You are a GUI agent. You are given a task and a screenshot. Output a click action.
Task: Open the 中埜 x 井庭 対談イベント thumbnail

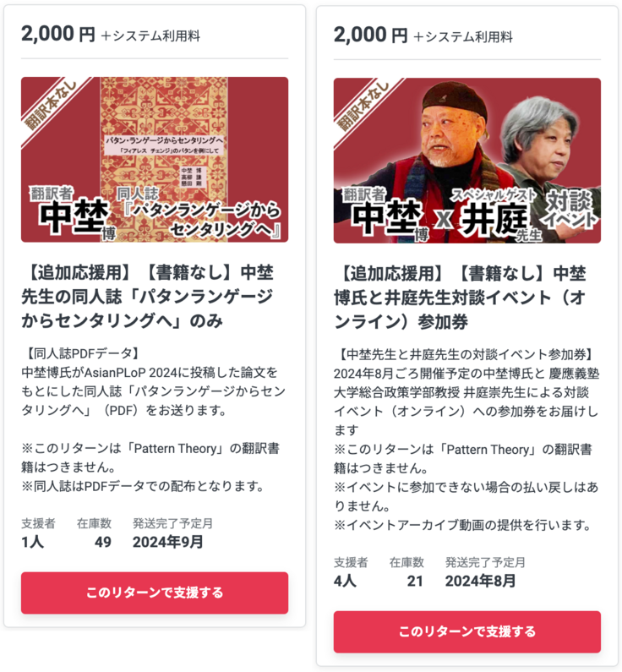[x=467, y=161]
